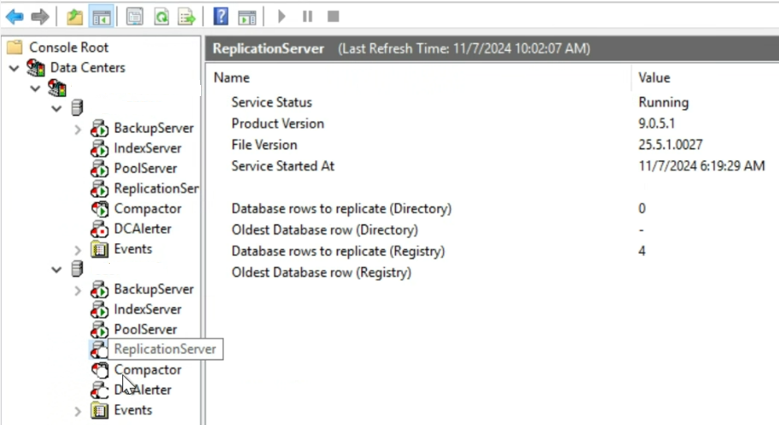Click the Back arrow in the toolbar
The image size is (779, 425).
click(x=15, y=17)
